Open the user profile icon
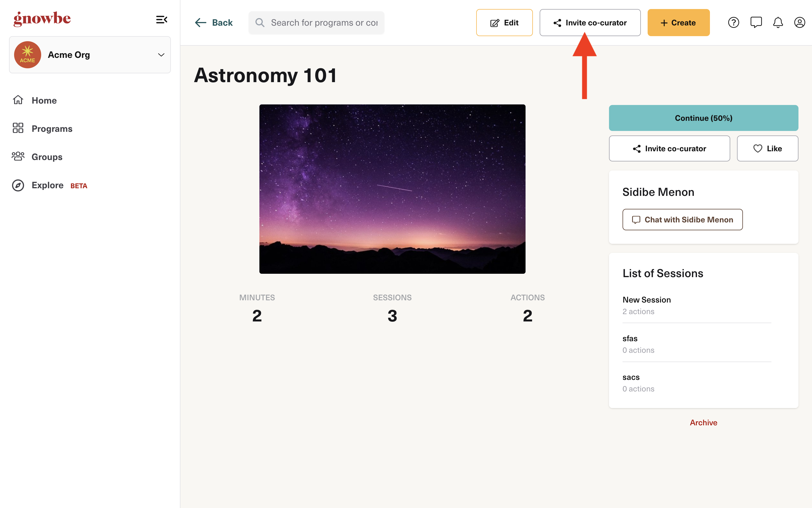 click(800, 23)
